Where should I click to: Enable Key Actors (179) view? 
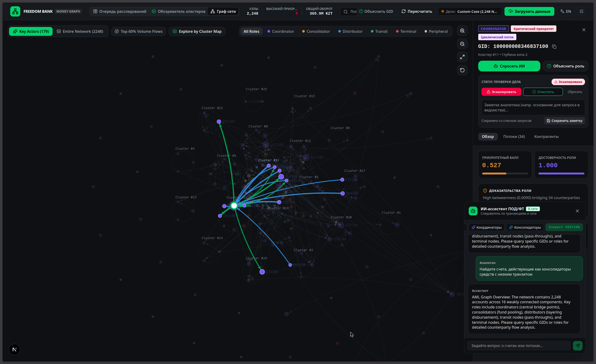click(31, 31)
